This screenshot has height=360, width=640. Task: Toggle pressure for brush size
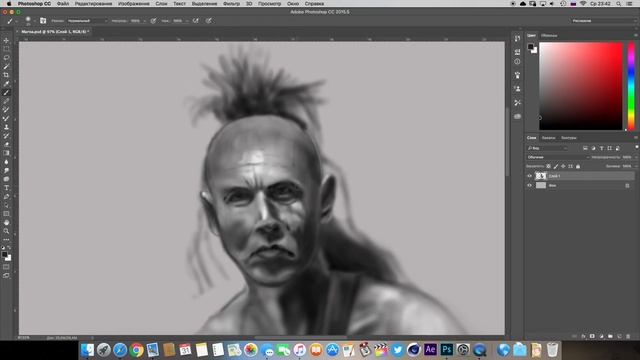(209, 20)
